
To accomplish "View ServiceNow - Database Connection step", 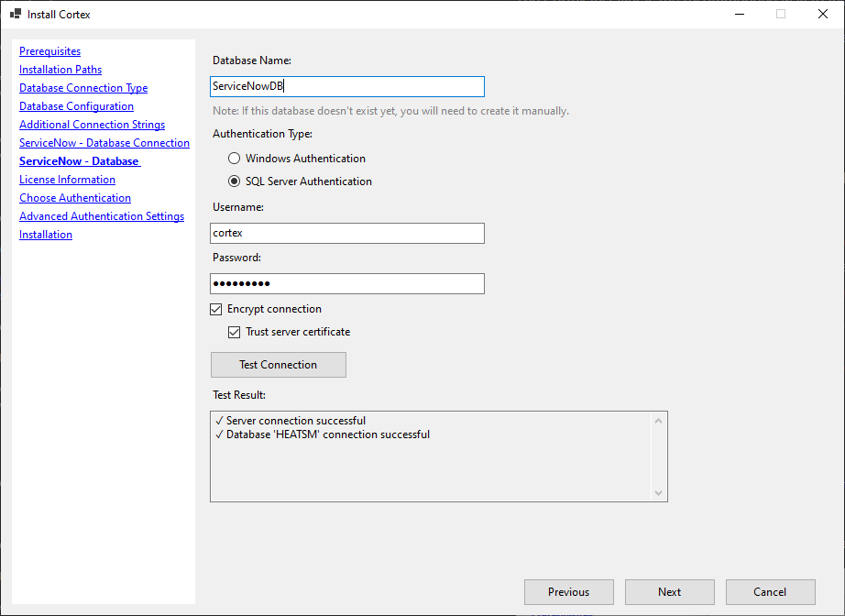I will pos(104,142).
